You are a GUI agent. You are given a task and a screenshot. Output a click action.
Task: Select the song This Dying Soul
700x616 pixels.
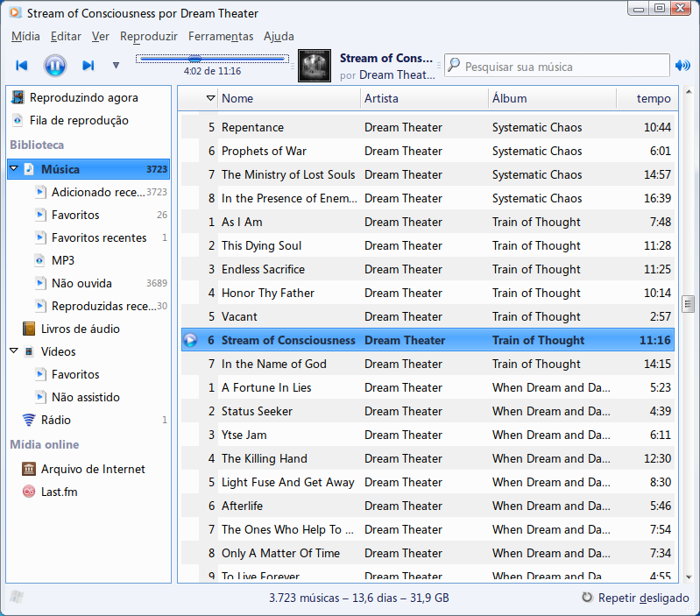[x=428, y=245]
